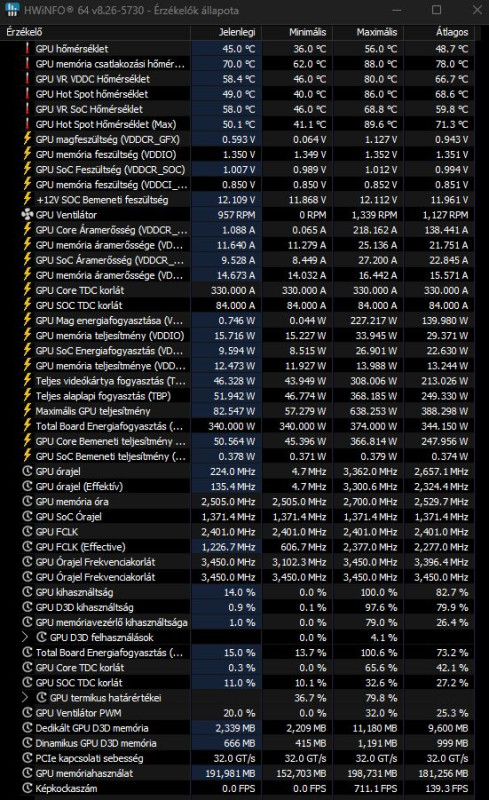Click lightning icon of GPU SOC TDC korlát 84 A row
This screenshot has height=800, width=489.
[x=28, y=305]
